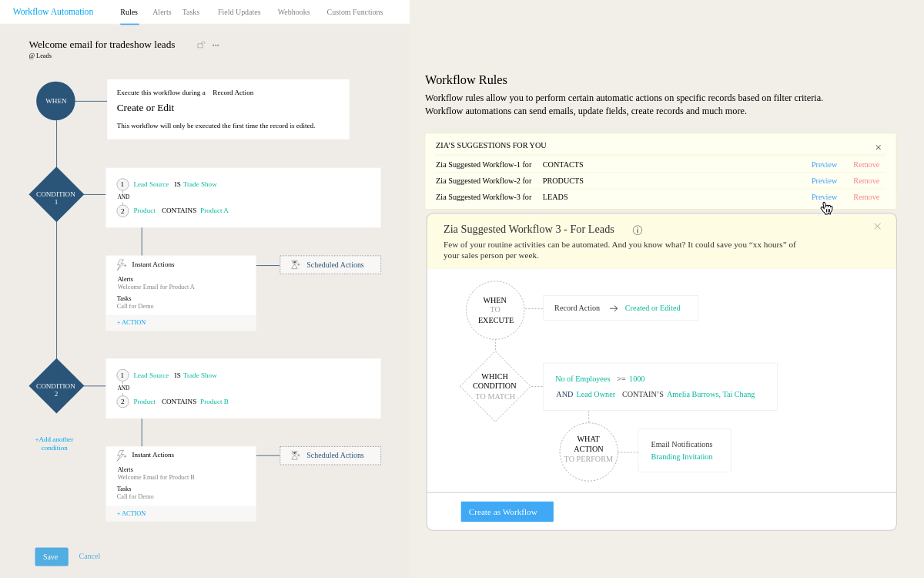Click the hourglass icon in Condition 2 Scheduled Actions
The height and width of the screenshot is (578, 924).
295,455
